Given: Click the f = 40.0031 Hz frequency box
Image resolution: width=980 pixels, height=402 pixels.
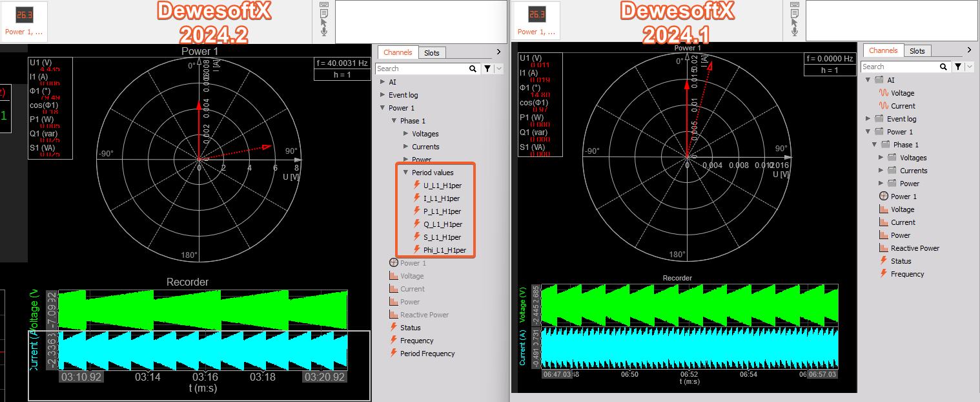Looking at the screenshot, I should point(342,63).
